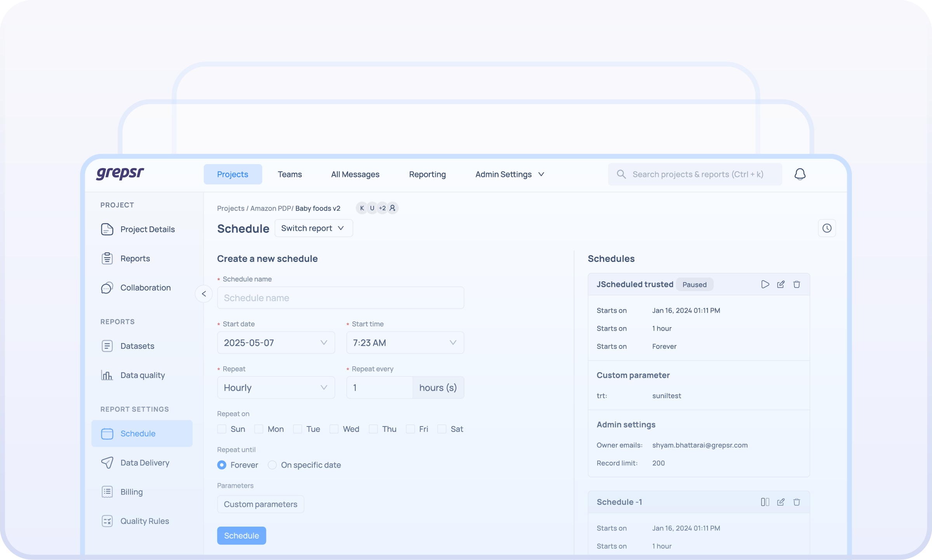Resume the paused JScheduled trusted schedule
932x560 pixels.
[765, 284]
